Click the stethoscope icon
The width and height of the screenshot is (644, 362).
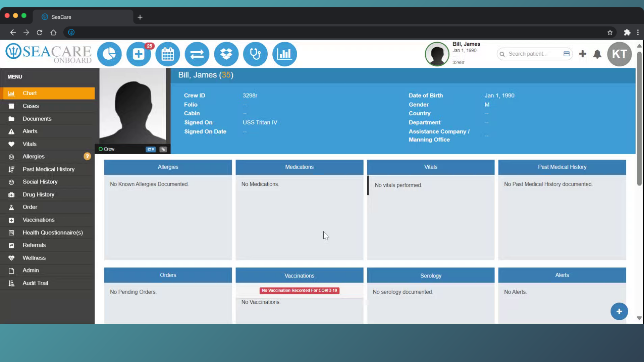[x=255, y=54]
